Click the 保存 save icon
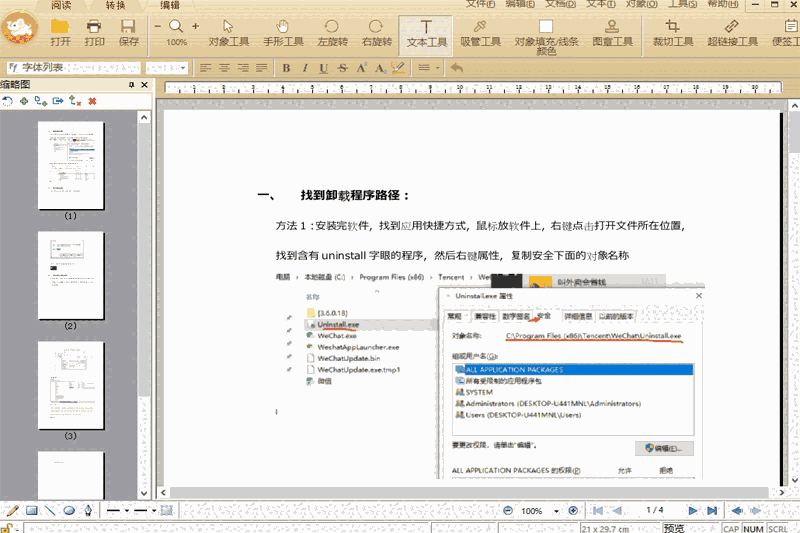 pos(129,32)
